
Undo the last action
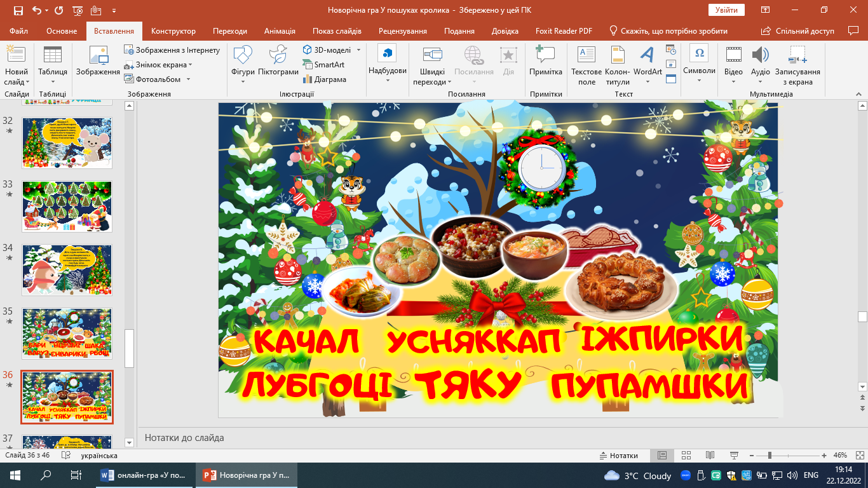pos(36,10)
